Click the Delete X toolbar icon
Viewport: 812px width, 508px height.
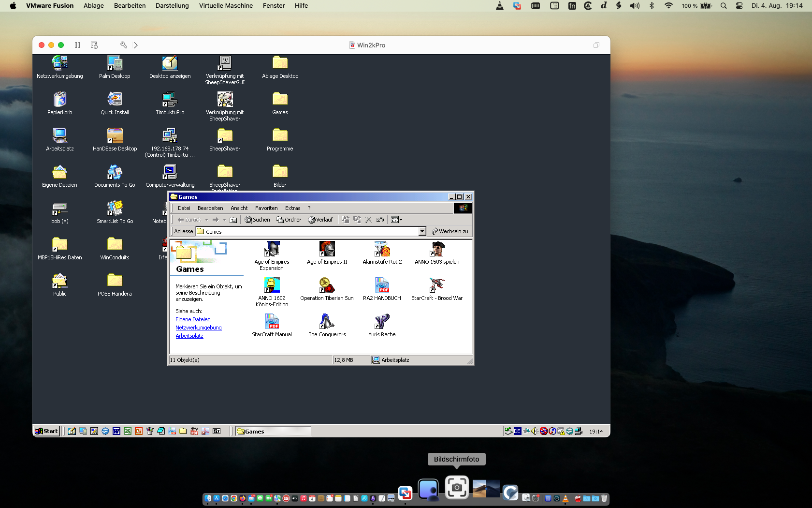click(369, 220)
